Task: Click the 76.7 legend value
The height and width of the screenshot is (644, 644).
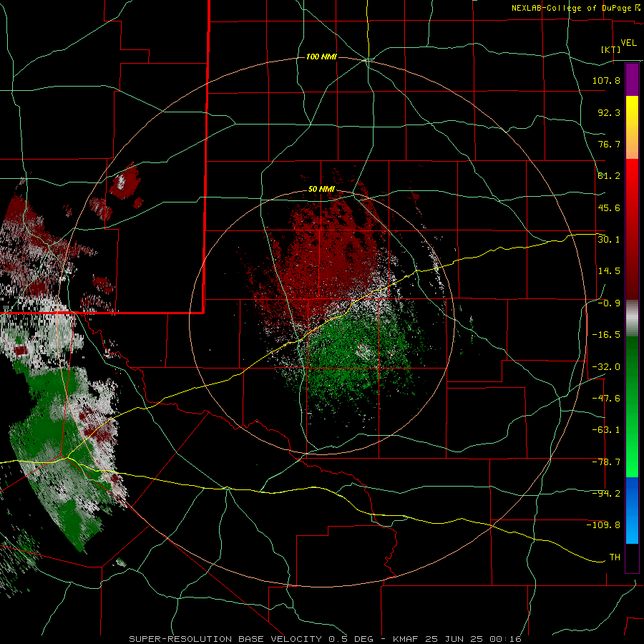Action: click(x=609, y=144)
